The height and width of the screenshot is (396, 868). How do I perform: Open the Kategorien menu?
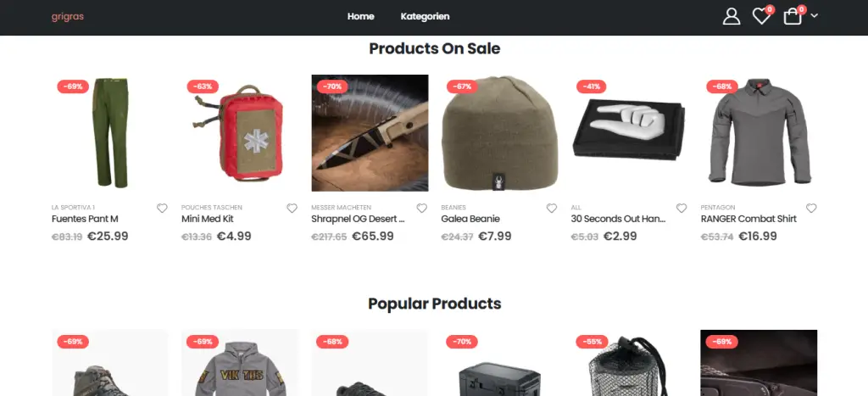[425, 17]
